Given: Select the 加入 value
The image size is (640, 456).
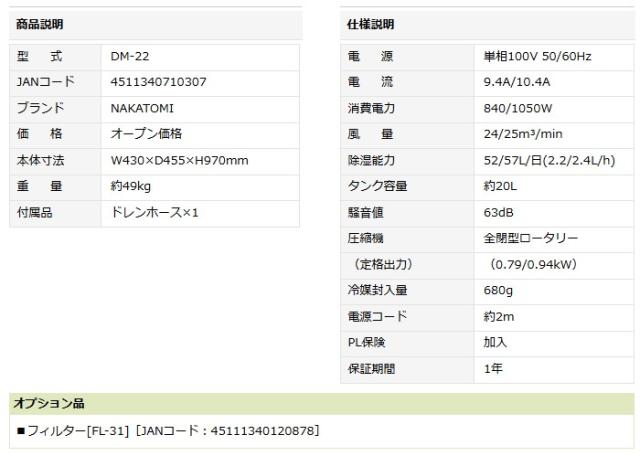Looking at the screenshot, I should click(495, 342).
